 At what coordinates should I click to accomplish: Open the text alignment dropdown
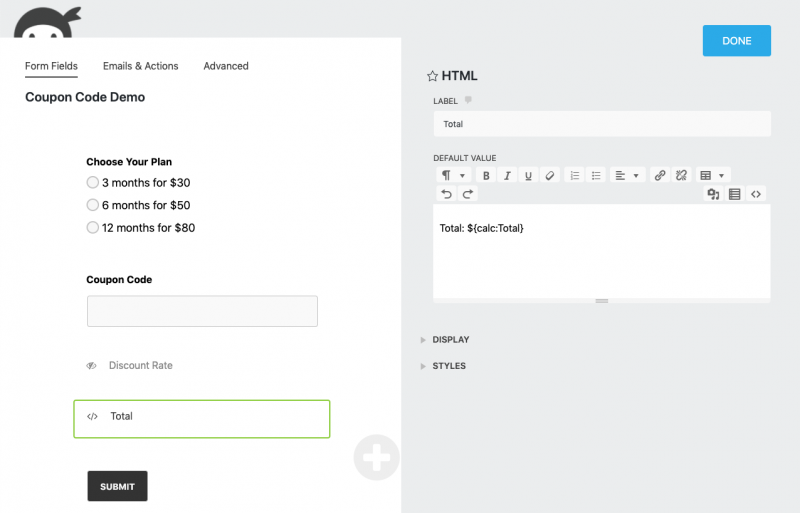pyautogui.click(x=628, y=175)
